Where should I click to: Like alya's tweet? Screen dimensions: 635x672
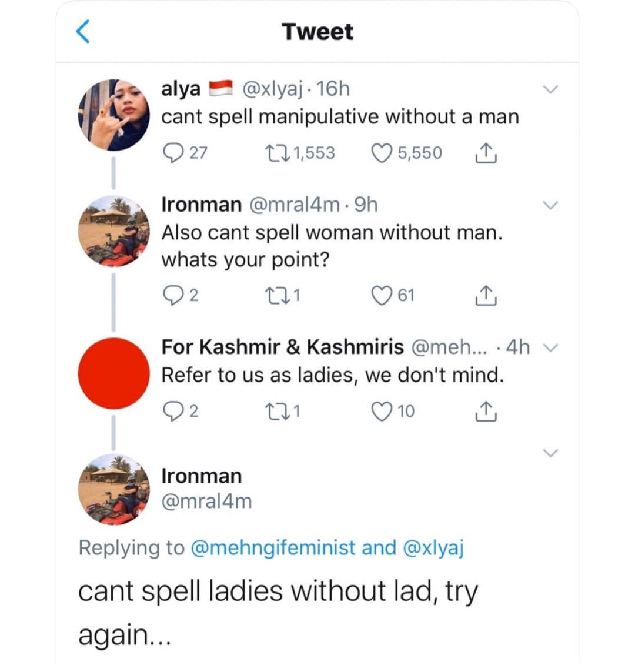click(x=382, y=152)
